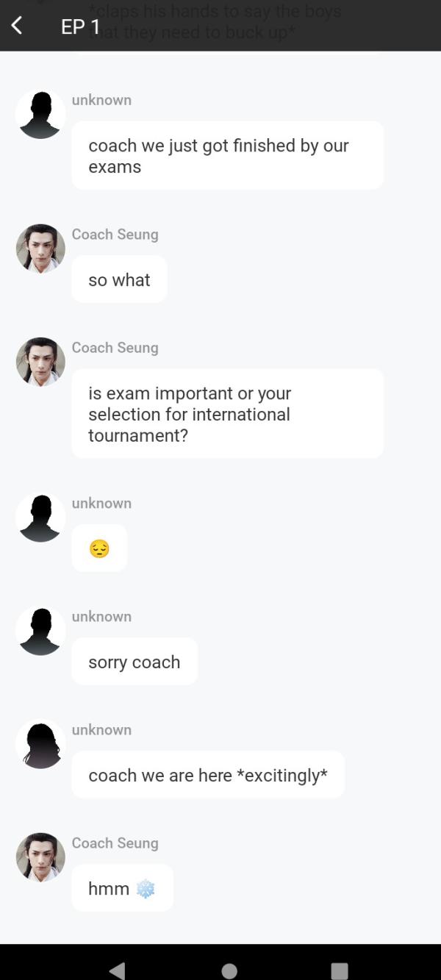Tap the 'so what' message bubble
The image size is (441, 980).
(x=119, y=279)
